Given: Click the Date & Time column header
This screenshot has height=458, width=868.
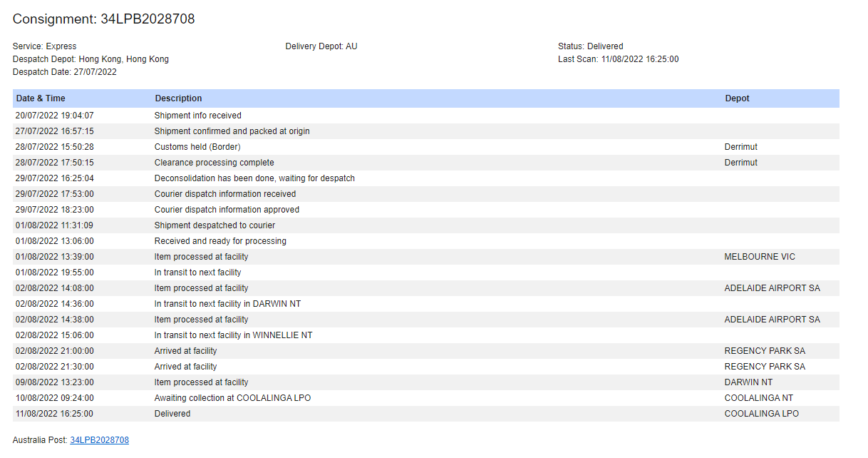Looking at the screenshot, I should (41, 98).
